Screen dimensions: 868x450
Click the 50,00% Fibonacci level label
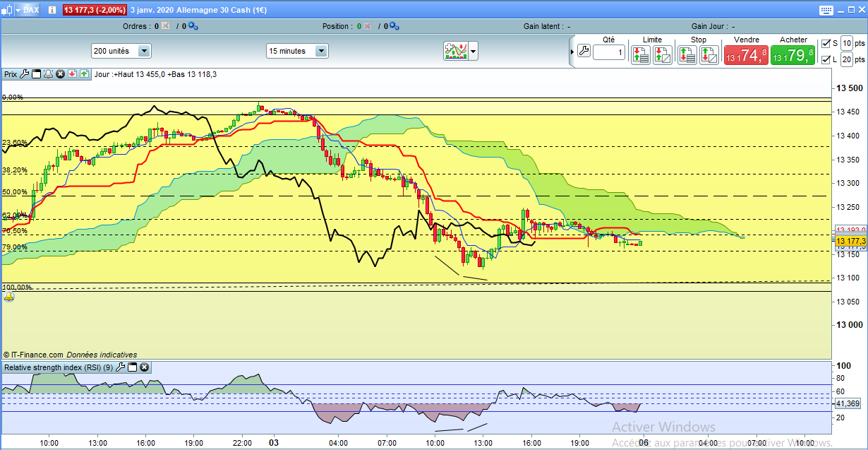tap(13, 192)
